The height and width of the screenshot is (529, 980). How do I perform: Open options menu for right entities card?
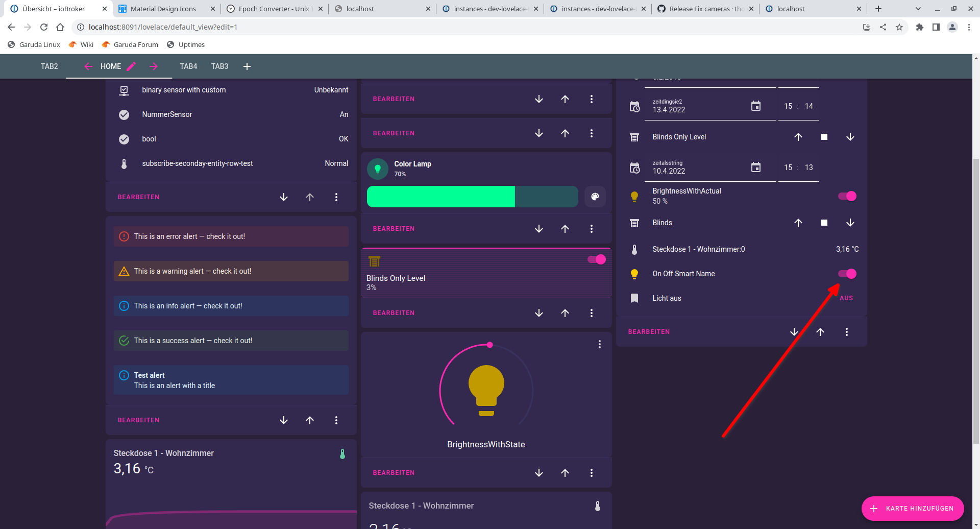pos(847,332)
